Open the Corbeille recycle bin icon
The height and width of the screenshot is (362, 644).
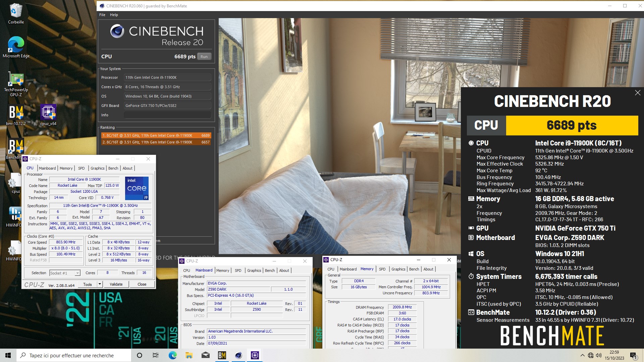click(16, 13)
